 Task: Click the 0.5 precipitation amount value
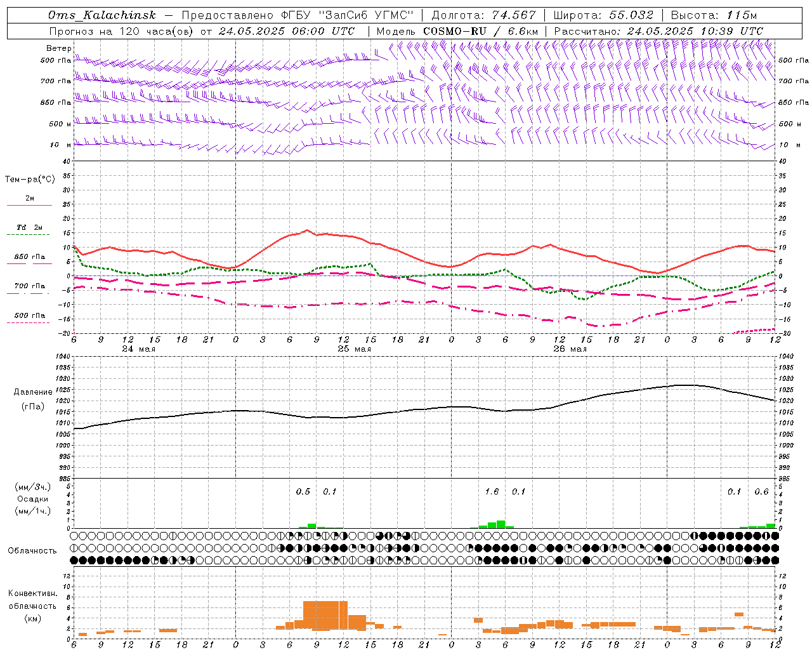pyautogui.click(x=303, y=492)
